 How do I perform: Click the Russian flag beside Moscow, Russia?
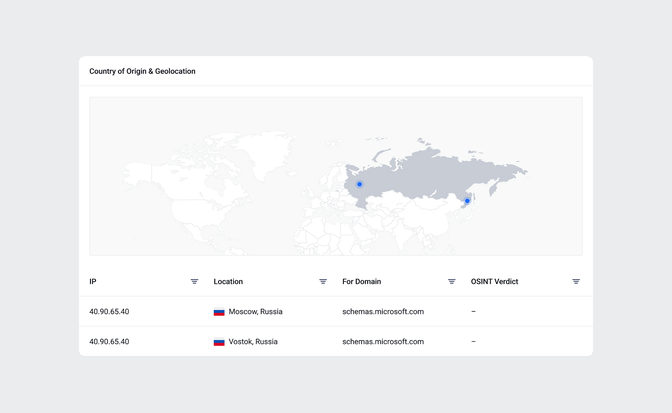(x=219, y=312)
